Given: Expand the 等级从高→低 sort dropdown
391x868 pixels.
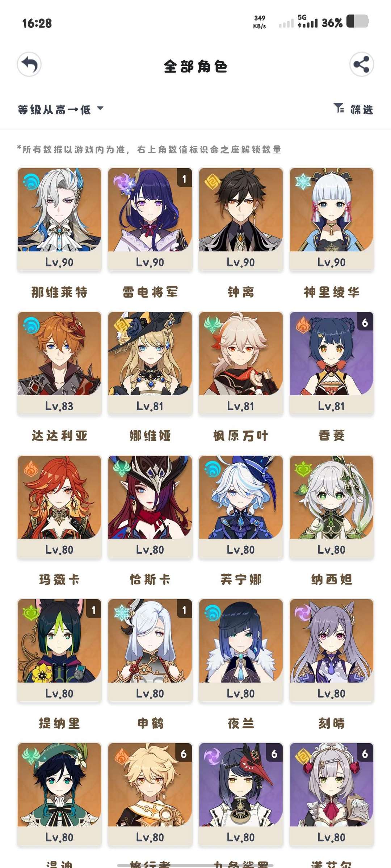Looking at the screenshot, I should (x=60, y=109).
